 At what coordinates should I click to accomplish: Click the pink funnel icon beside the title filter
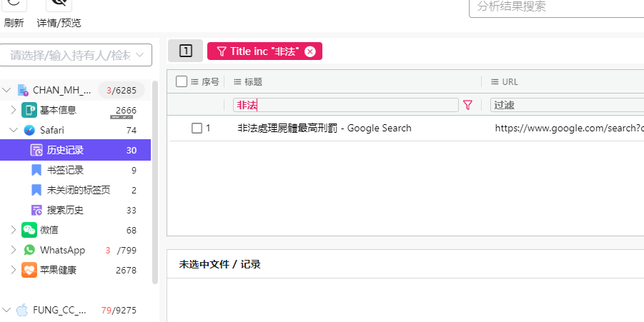click(467, 105)
